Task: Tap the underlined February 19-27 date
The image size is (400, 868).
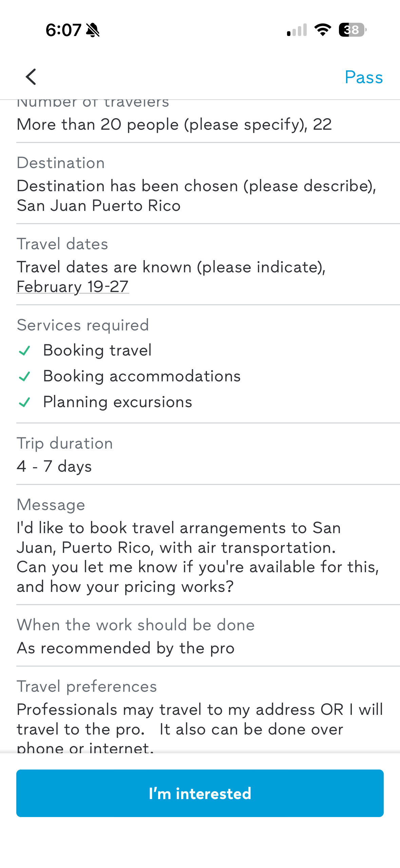Action: point(73,287)
